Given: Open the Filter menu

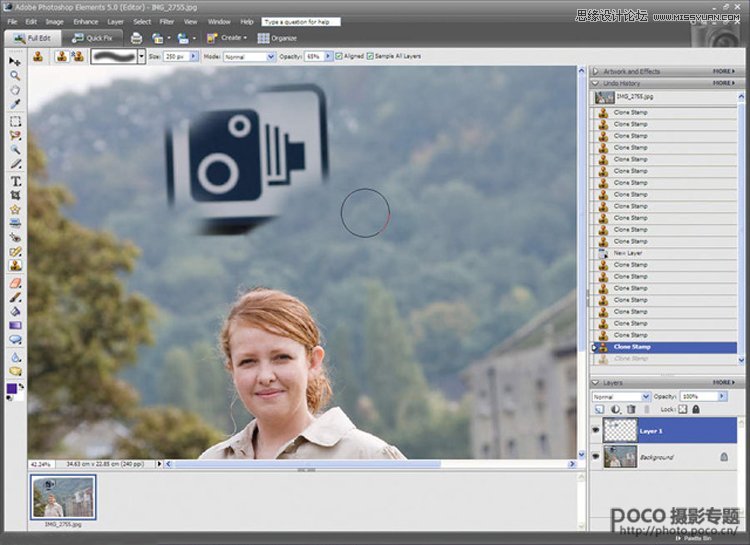Looking at the screenshot, I should tap(166, 21).
